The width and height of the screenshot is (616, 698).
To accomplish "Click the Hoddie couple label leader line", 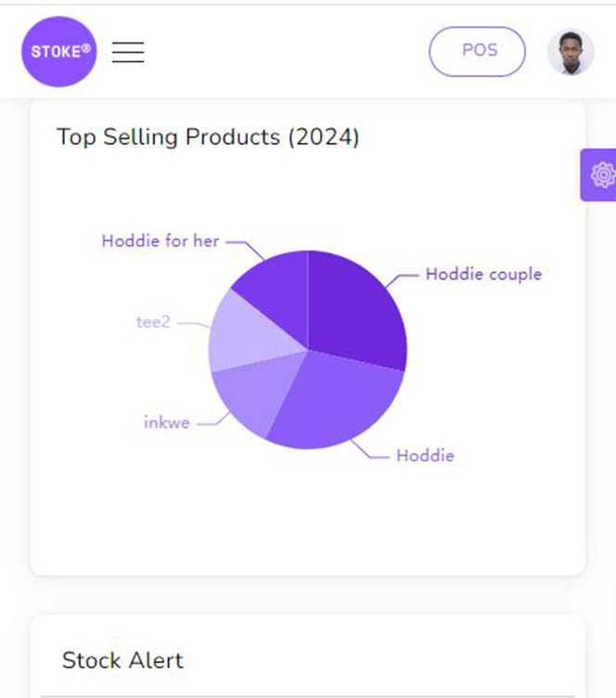I will point(402,280).
